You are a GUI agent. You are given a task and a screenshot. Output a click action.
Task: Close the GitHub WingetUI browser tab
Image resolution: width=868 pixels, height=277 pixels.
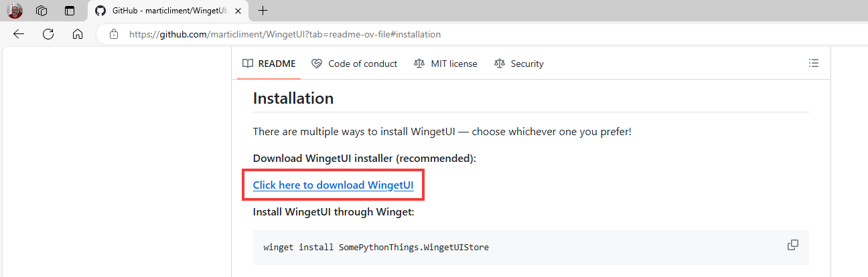(x=238, y=11)
